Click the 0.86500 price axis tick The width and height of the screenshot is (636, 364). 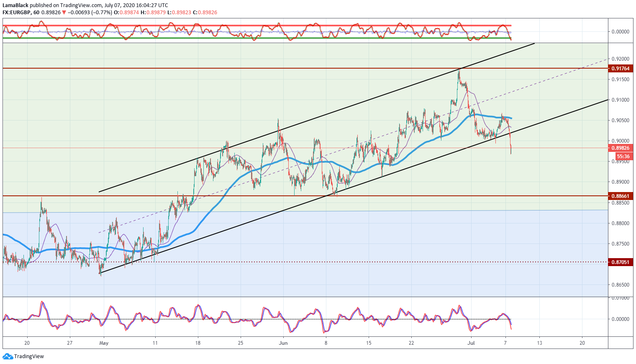point(621,285)
